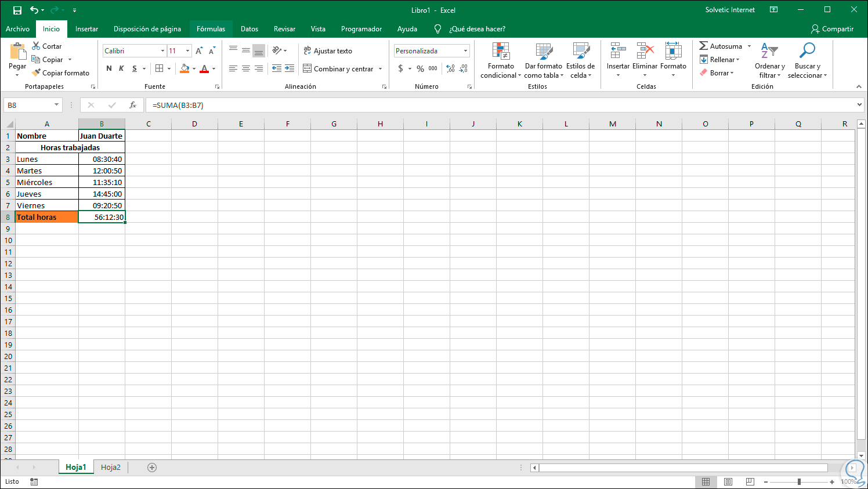Image resolution: width=868 pixels, height=489 pixels.
Task: Click the Compartir share button
Action: [832, 29]
